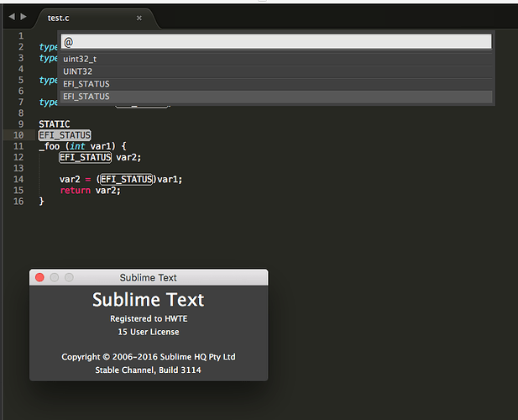Click the previous tab arrow
The image size is (518, 420).
click(x=12, y=17)
